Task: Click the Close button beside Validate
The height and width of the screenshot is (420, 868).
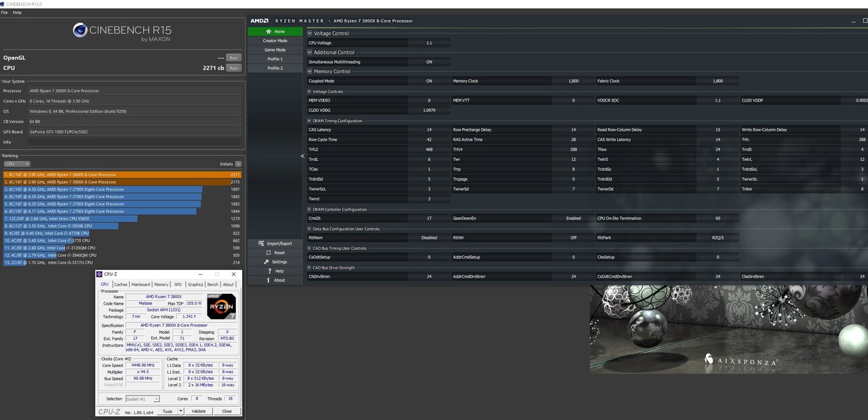Action: 226,411
